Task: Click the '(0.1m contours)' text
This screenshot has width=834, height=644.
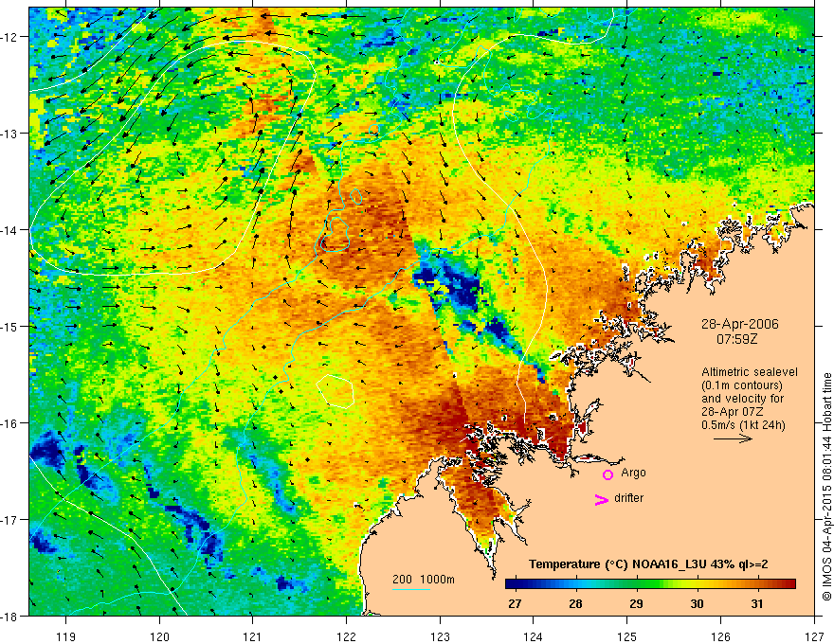Action: coord(742,385)
